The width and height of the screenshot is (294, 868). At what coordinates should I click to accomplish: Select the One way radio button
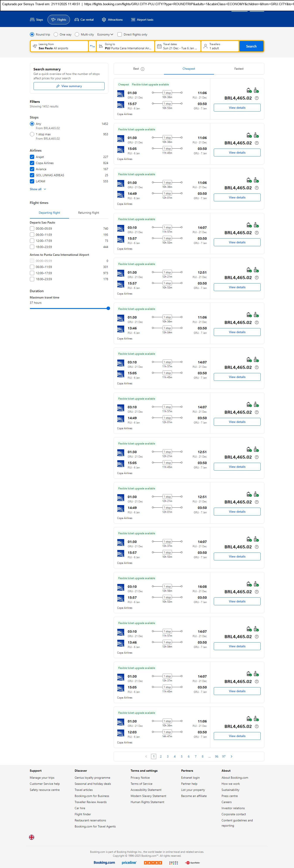(x=56, y=34)
